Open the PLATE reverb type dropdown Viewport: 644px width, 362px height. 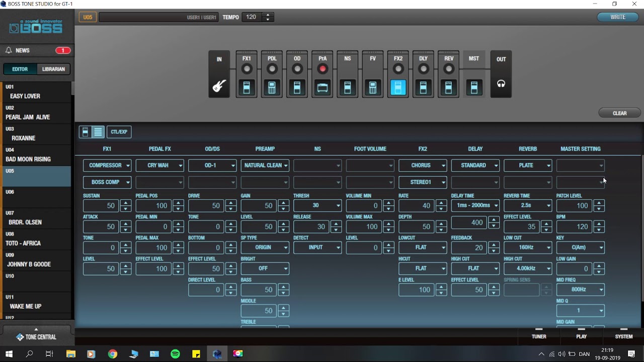528,165
